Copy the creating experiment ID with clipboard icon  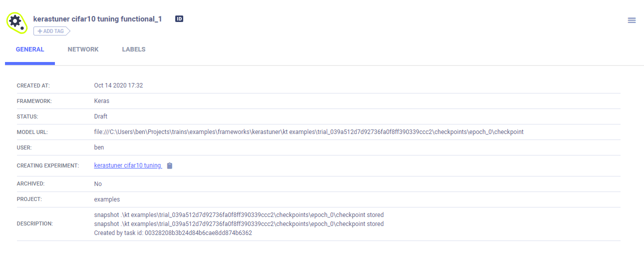(170, 166)
